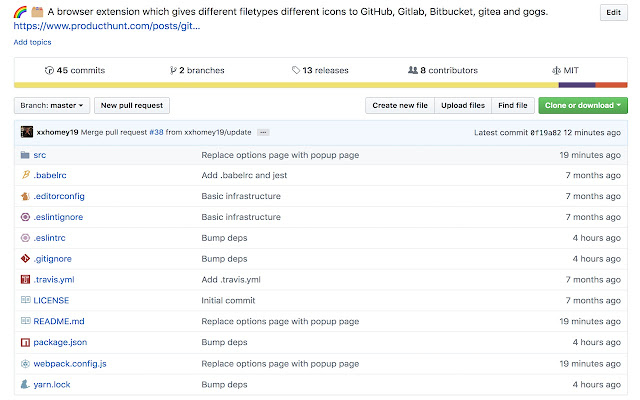Expand the Clone or download menu
Image resolution: width=640 pixels, height=400 pixels.
coord(583,105)
